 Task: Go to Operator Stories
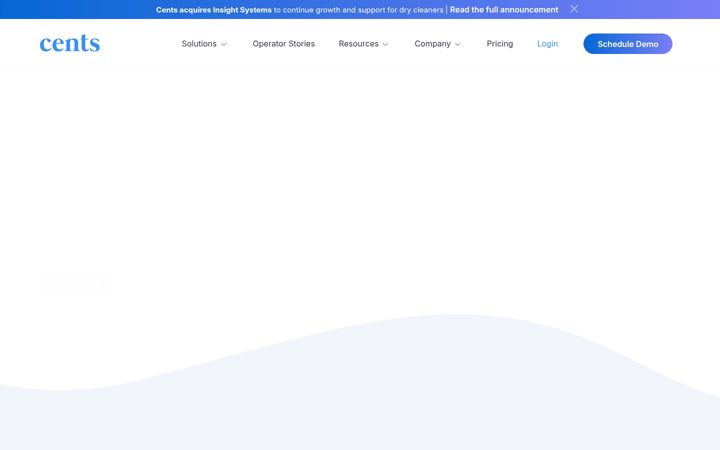[x=283, y=44]
